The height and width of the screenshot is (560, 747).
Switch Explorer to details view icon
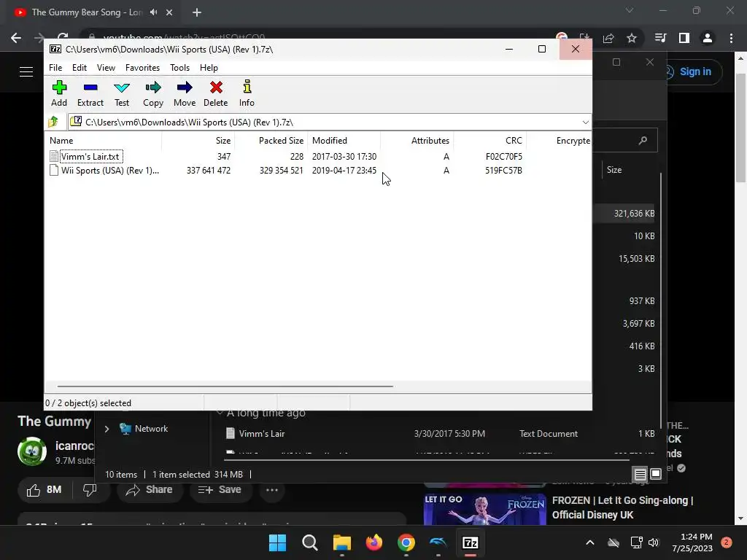[640, 474]
